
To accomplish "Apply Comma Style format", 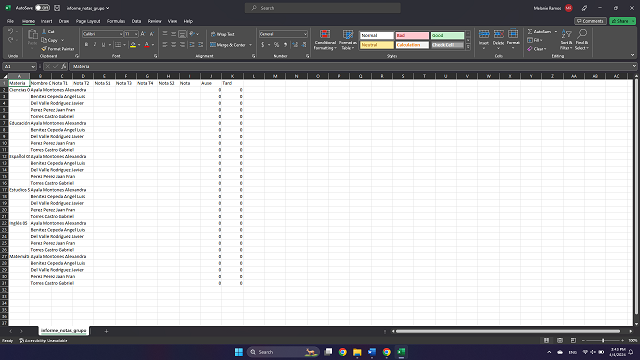I will [x=285, y=44].
